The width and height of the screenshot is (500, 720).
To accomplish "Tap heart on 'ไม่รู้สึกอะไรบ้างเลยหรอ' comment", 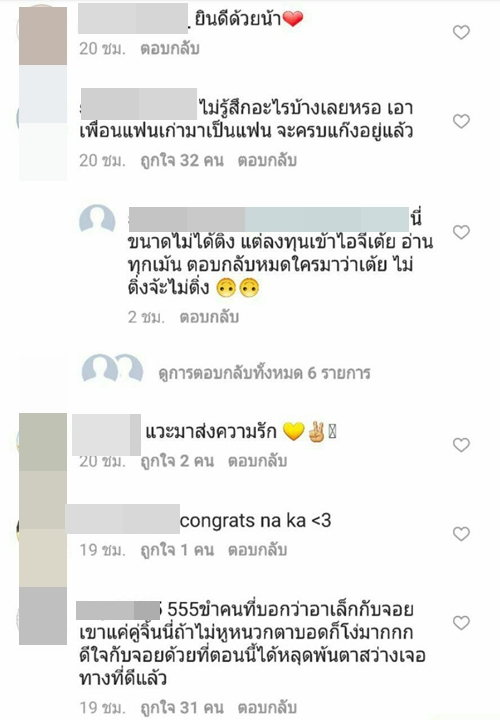I will (x=461, y=121).
